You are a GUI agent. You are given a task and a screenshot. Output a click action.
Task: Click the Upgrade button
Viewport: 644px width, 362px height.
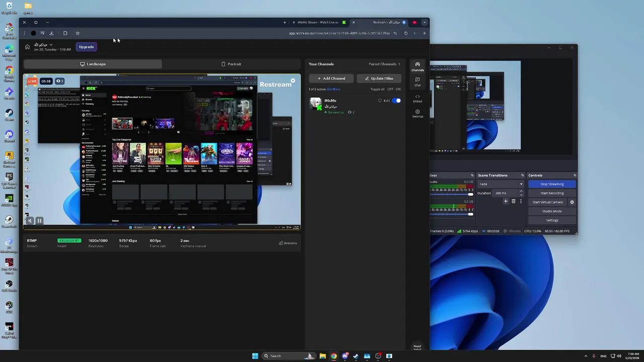[86, 47]
